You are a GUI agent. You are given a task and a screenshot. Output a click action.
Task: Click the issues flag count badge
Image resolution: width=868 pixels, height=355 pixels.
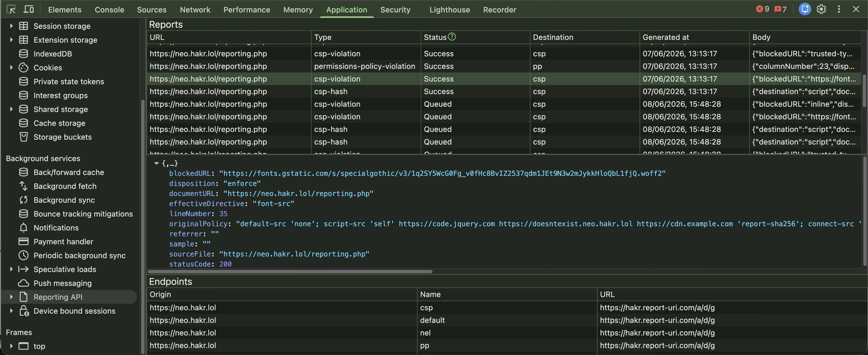(x=780, y=9)
